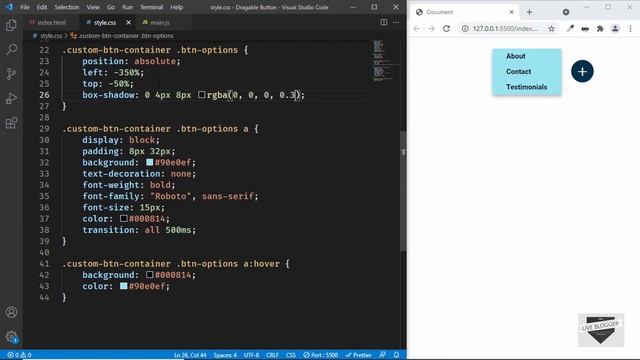Click the eyedropper extension icon
This screenshot has width=640, height=360.
570,29
